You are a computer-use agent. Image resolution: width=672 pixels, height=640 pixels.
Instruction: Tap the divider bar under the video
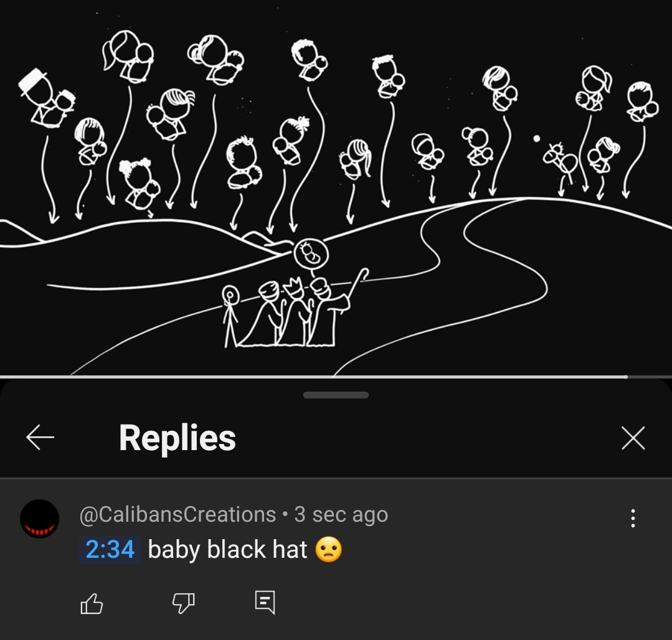[x=336, y=376]
